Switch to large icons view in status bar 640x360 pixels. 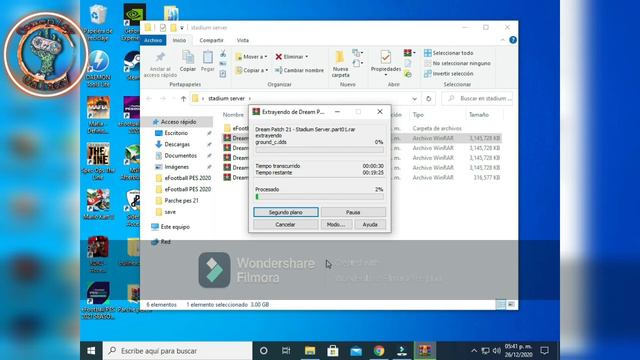pos(511,304)
